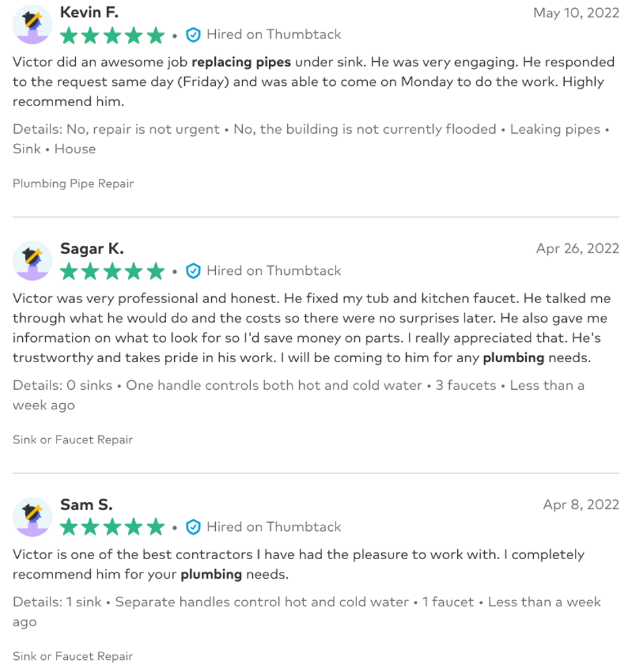628x672 pixels.
Task: Click Sagar K.'s five-star rating
Action: 112,271
